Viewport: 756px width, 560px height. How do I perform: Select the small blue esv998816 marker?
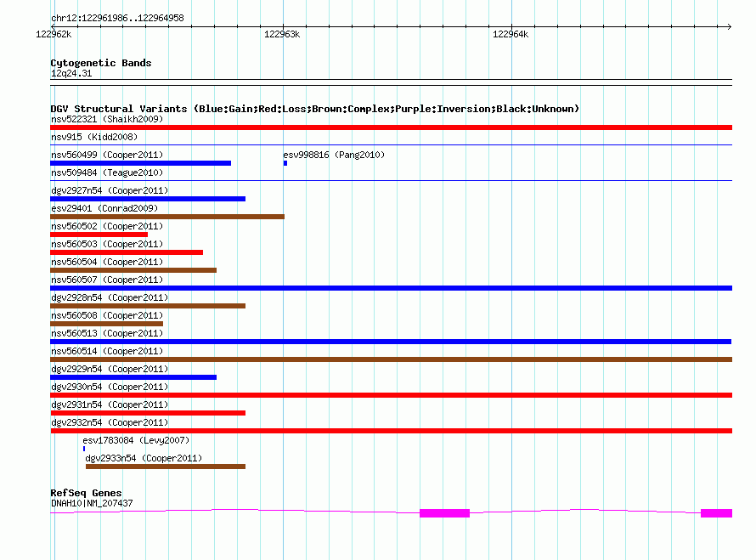[285, 163]
